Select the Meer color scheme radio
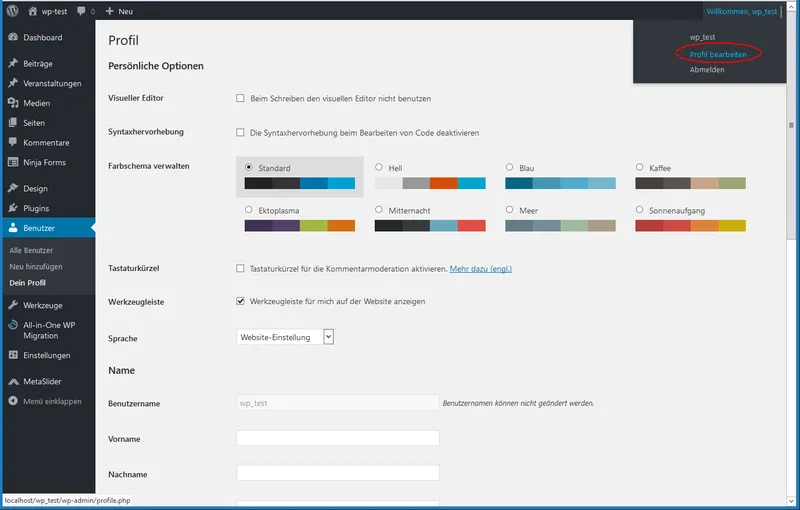This screenshot has height=510, width=800. (509, 209)
